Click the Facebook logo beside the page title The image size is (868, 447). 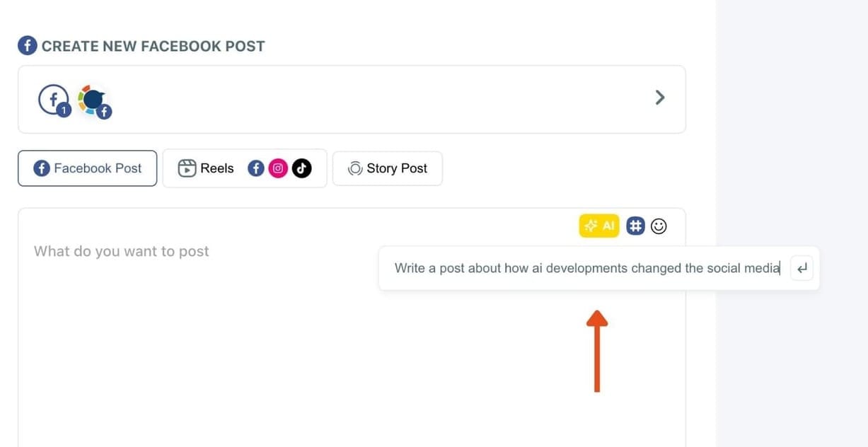click(x=27, y=45)
